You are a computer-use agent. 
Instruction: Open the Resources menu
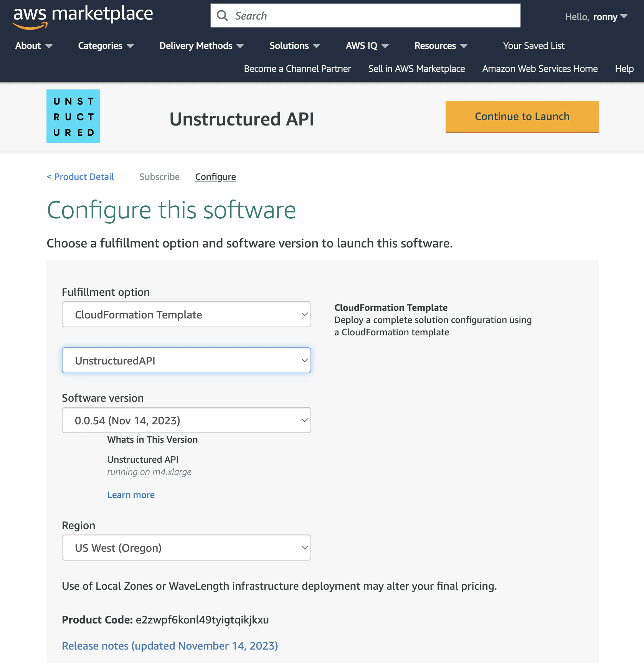pos(440,46)
